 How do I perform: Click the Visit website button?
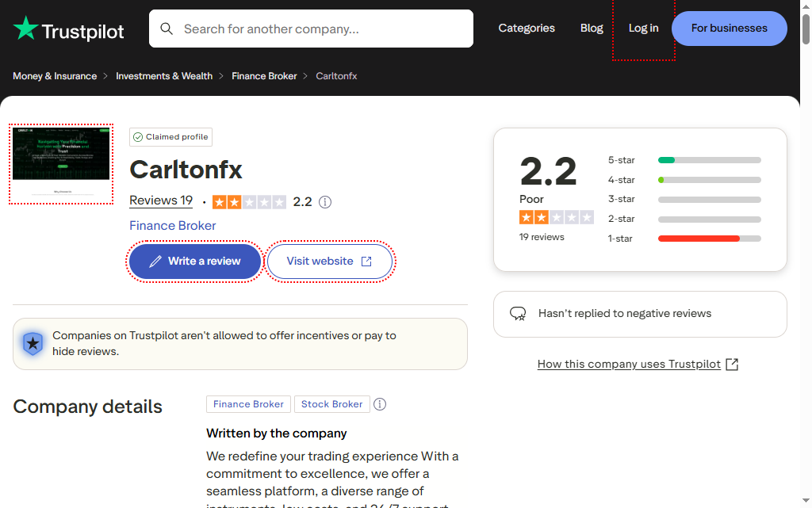[x=330, y=262]
